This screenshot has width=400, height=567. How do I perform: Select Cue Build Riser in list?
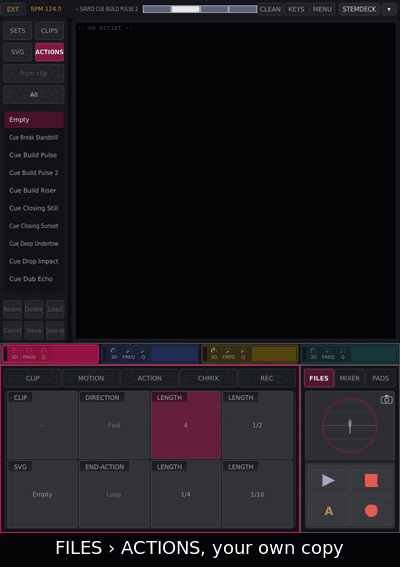click(34, 191)
